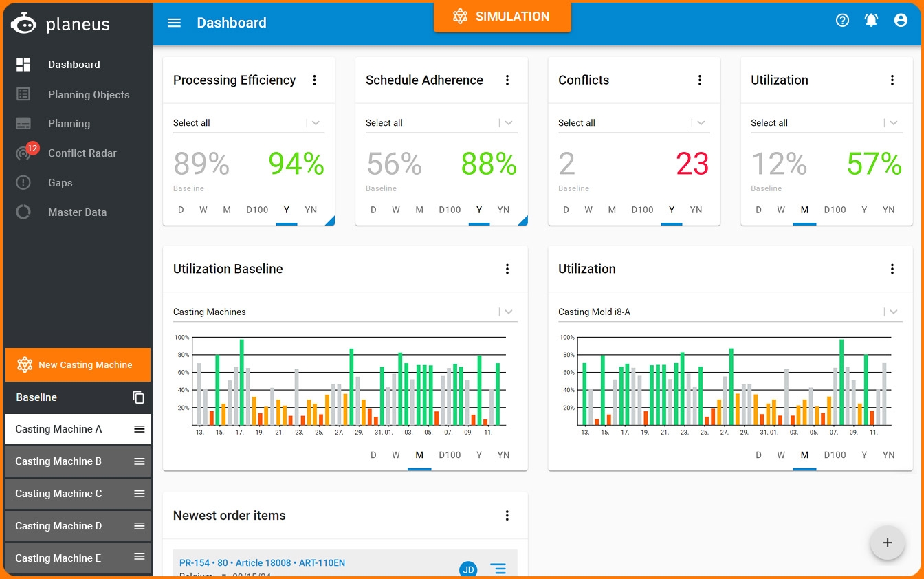Click the red 23 conflicts value
This screenshot has height=579, width=924.
tap(692, 164)
